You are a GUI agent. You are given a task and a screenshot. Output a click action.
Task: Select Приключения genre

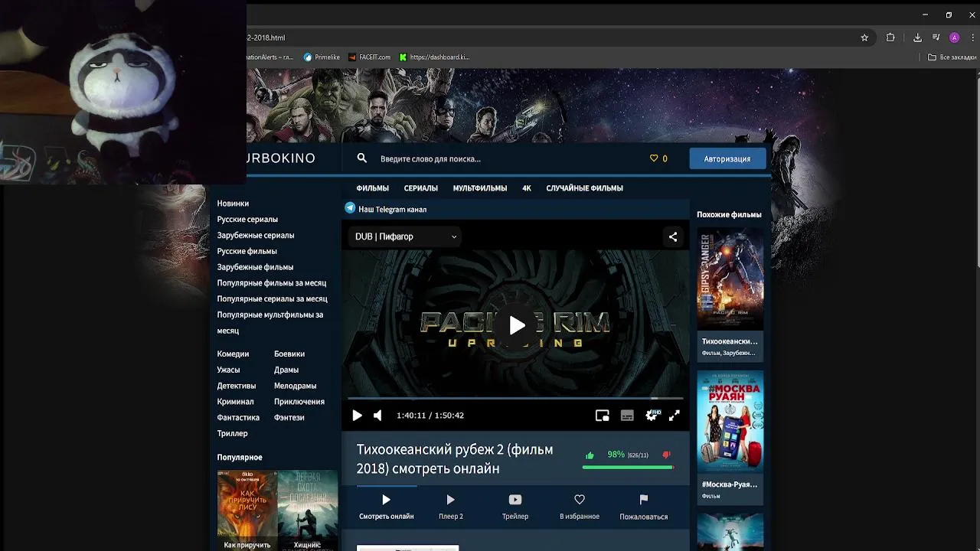[x=299, y=402]
